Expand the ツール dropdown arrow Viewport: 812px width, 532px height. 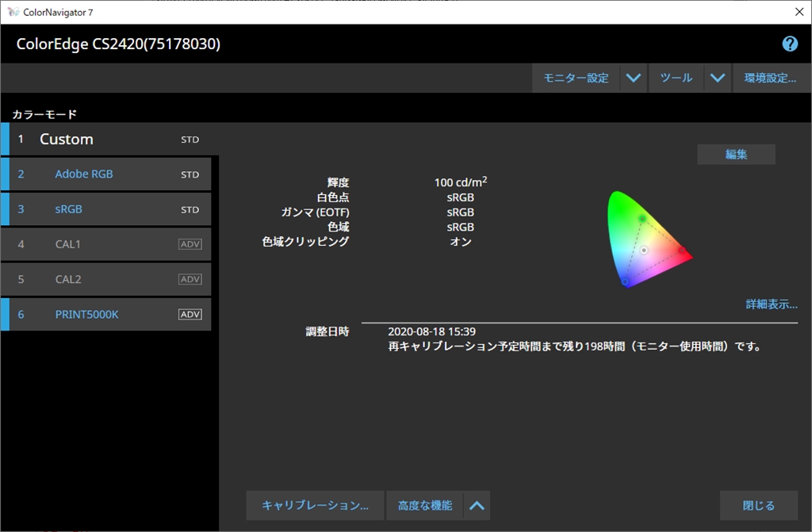[717, 78]
